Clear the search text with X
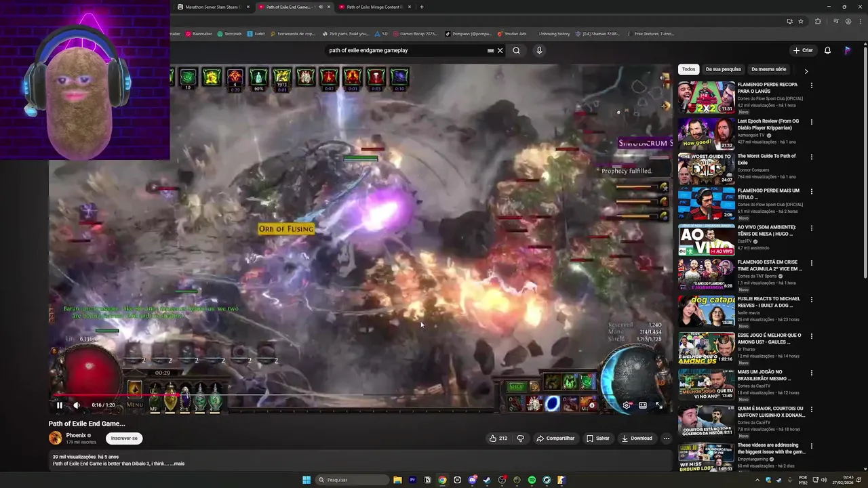The height and width of the screenshot is (488, 868). 500,50
